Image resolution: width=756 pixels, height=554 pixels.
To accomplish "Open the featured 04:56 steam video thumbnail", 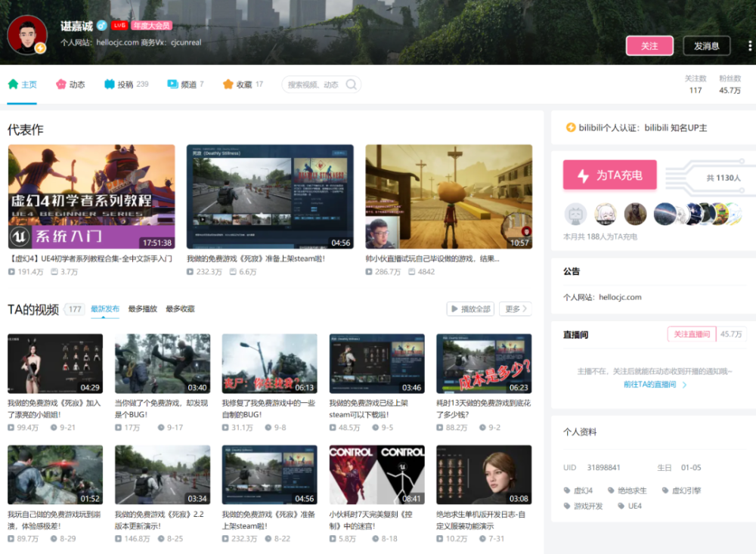I will point(270,197).
